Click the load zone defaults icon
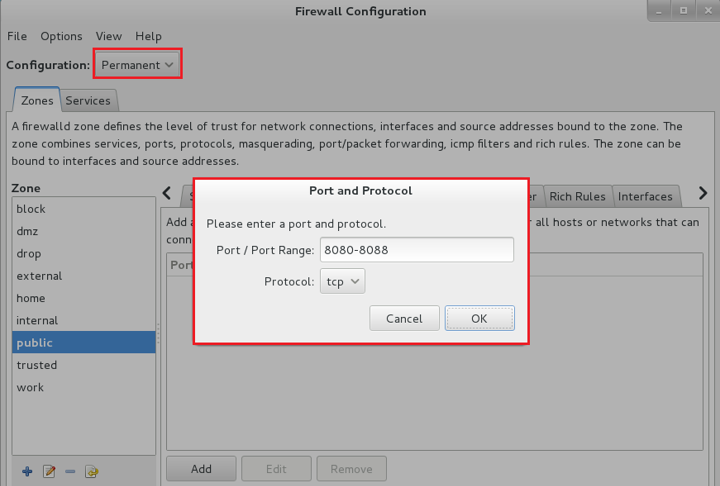 [91, 471]
